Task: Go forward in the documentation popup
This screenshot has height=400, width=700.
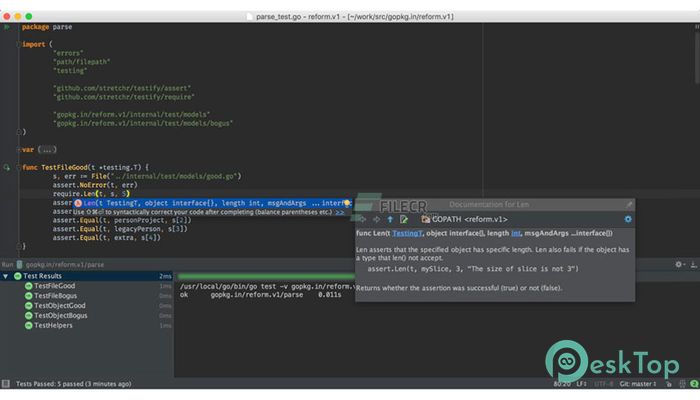Action: 376,219
